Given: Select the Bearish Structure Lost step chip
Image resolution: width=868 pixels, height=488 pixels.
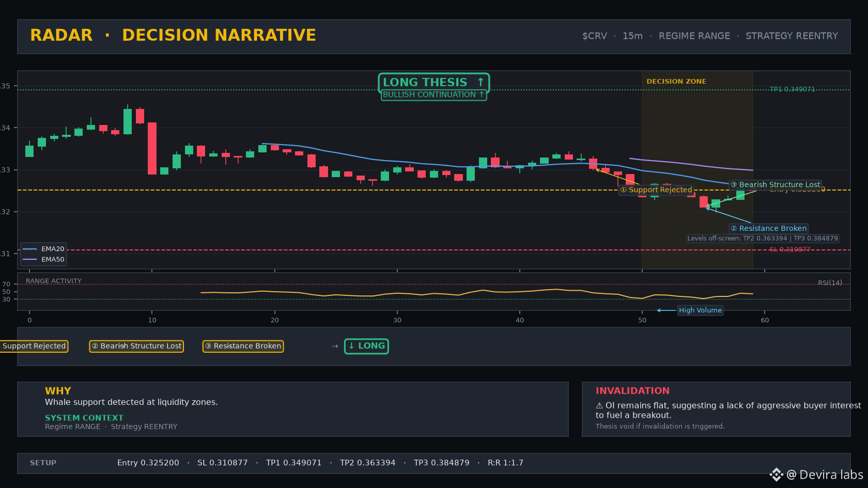Looking at the screenshot, I should [x=136, y=346].
